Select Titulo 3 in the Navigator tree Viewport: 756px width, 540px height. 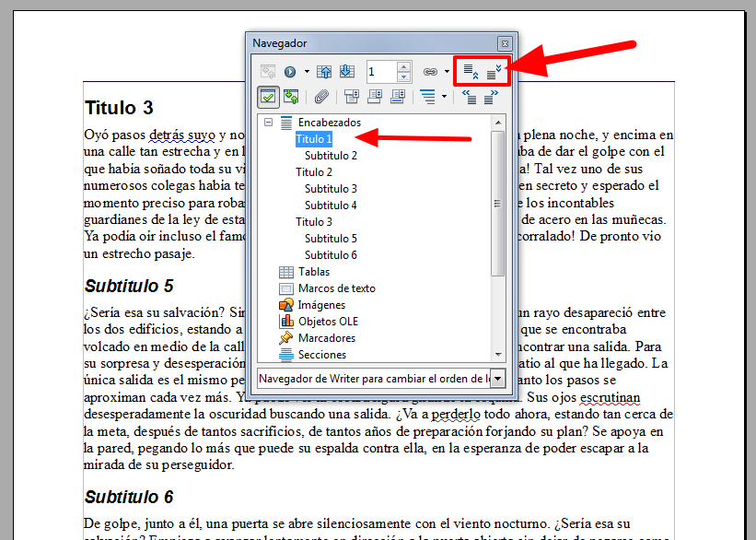(x=314, y=222)
